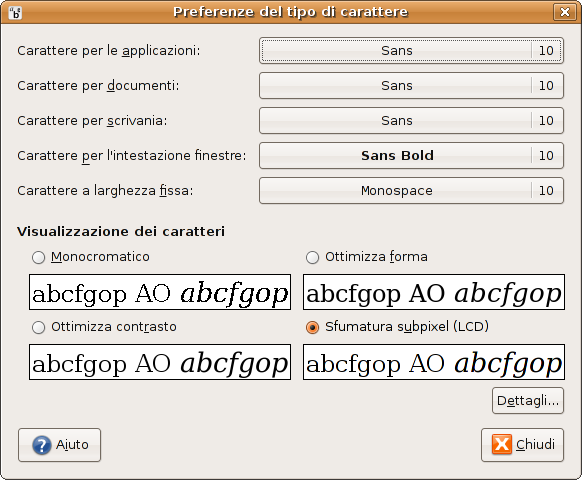Select Sfumatura subpixel (LCD) radio button

coord(313,327)
